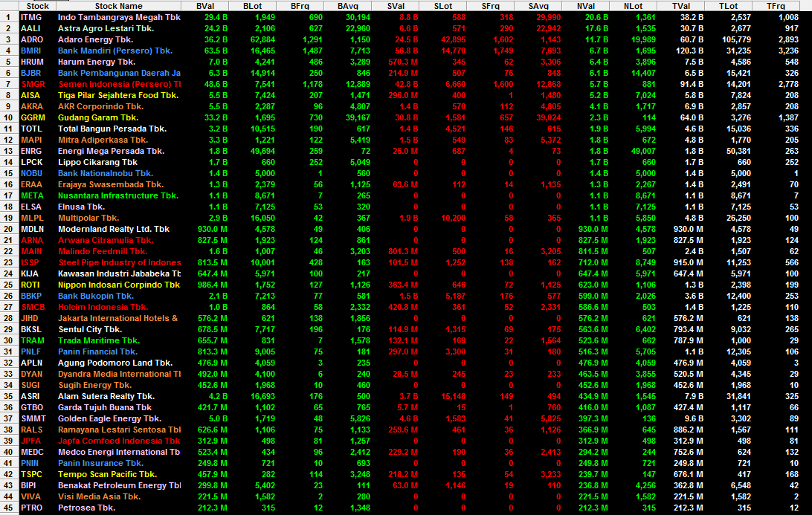Click the BFrq column header
The image size is (812, 515).
[x=300, y=6]
